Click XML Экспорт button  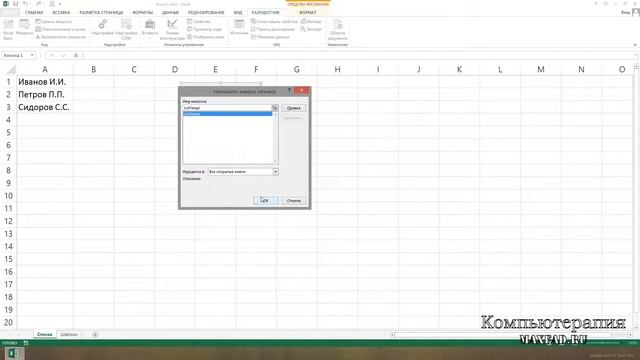311,29
